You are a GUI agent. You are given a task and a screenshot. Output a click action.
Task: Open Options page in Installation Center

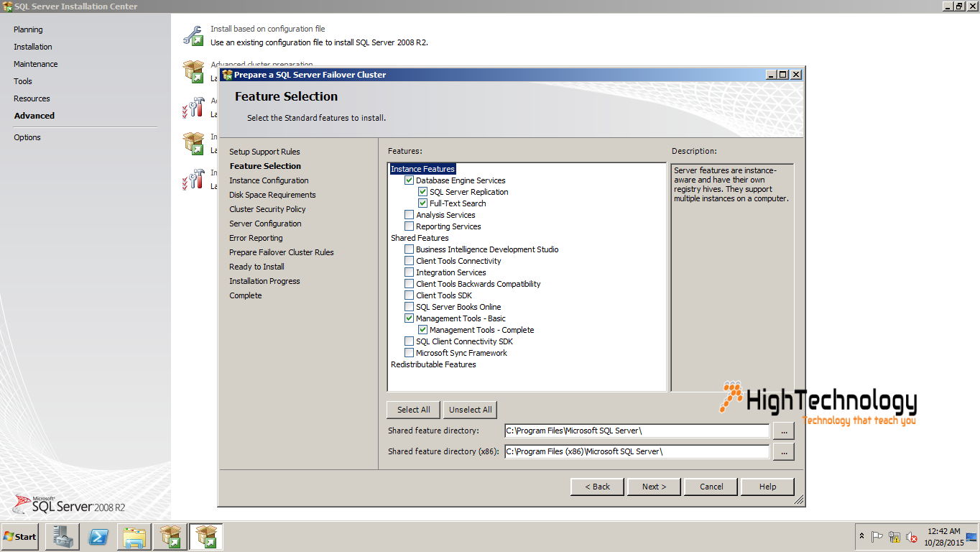[27, 137]
